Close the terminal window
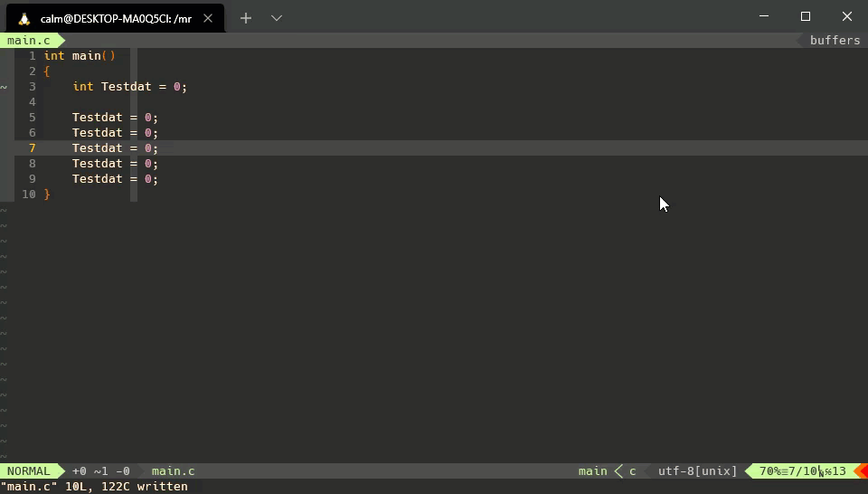The height and width of the screenshot is (494, 868). [847, 16]
